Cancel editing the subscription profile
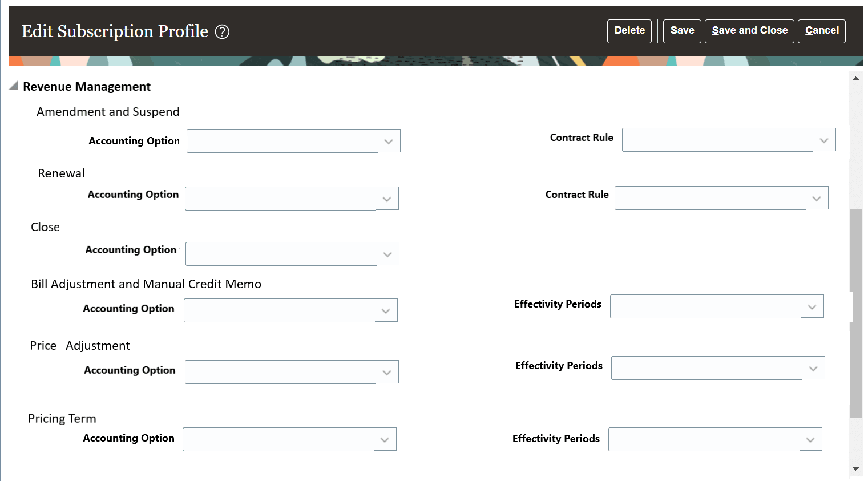This screenshot has width=868, height=481. [822, 31]
